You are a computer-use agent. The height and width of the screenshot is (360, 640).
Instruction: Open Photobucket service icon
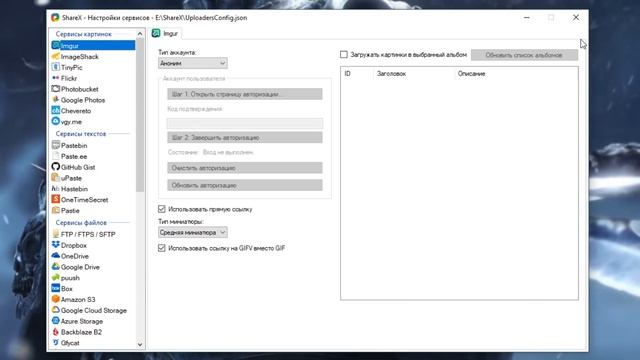tap(56, 89)
